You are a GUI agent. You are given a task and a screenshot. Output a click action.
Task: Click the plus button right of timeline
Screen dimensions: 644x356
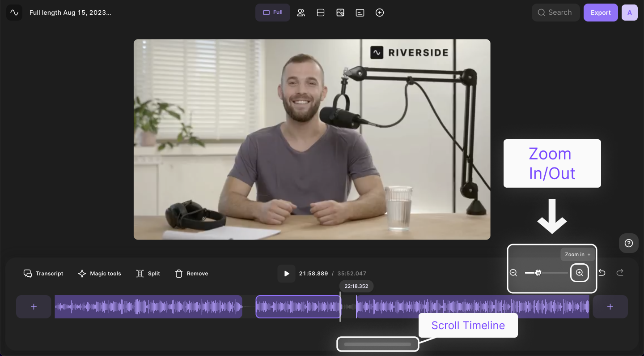click(x=610, y=307)
